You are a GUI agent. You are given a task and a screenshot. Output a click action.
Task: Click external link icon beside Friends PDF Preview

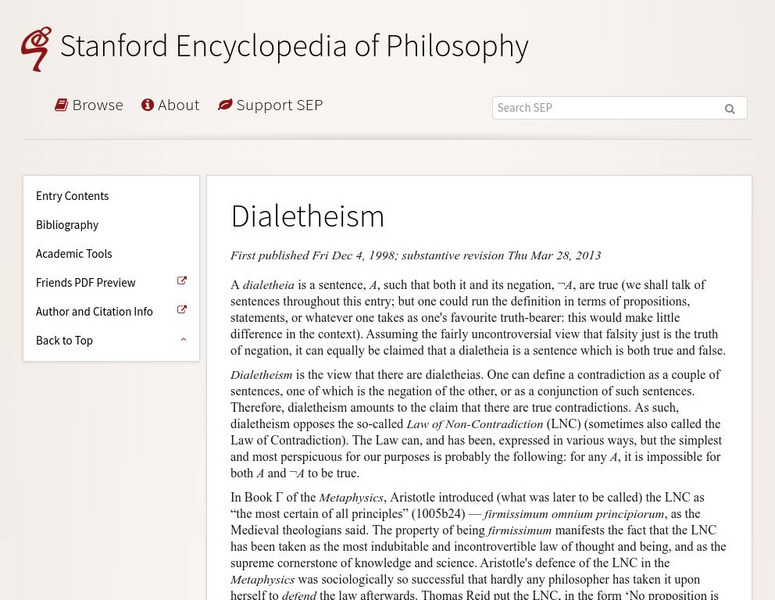pyautogui.click(x=182, y=281)
